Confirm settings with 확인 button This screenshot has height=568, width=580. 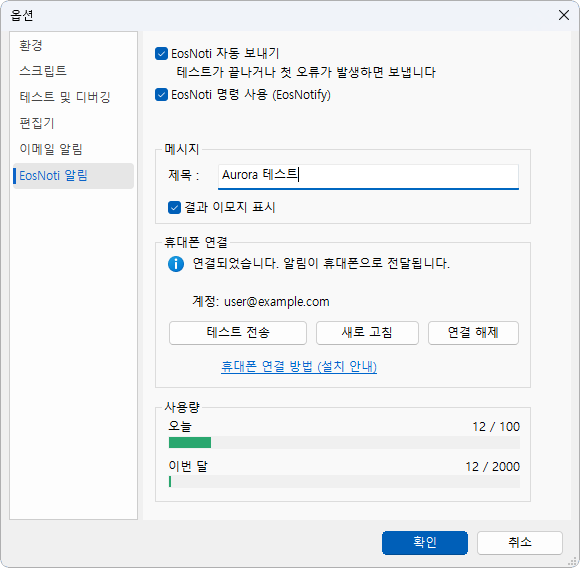click(x=425, y=543)
